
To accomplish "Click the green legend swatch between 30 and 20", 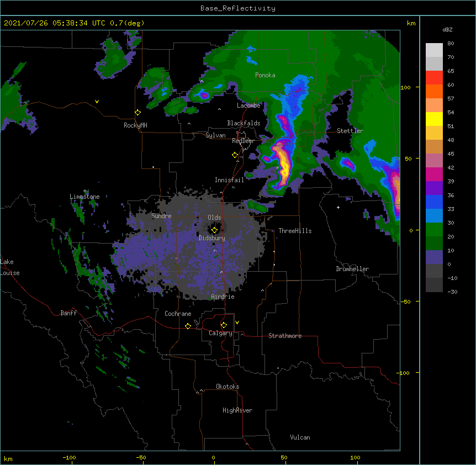I will click(434, 230).
